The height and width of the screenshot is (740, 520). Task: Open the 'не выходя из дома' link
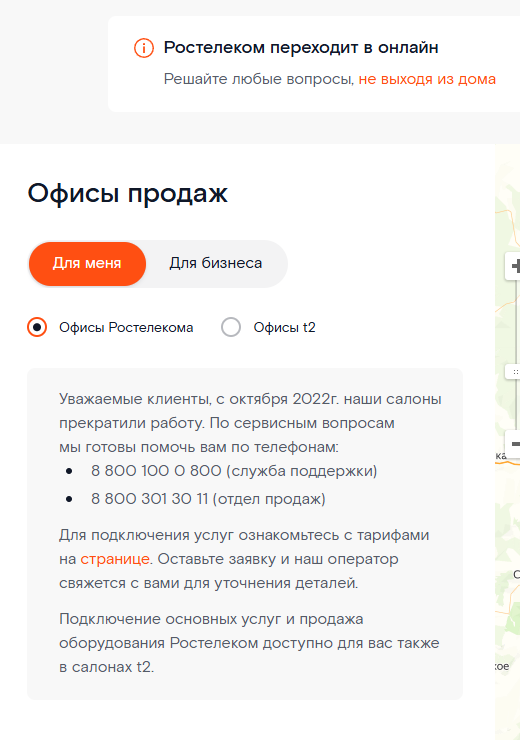click(427, 79)
